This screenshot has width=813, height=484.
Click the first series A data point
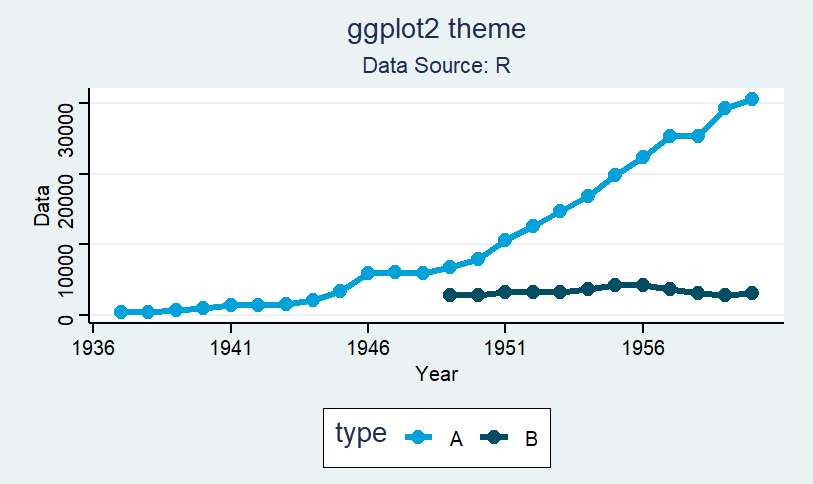(120, 312)
